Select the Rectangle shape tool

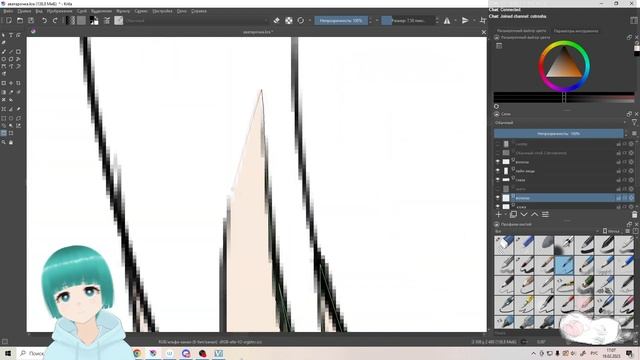pos(18,52)
